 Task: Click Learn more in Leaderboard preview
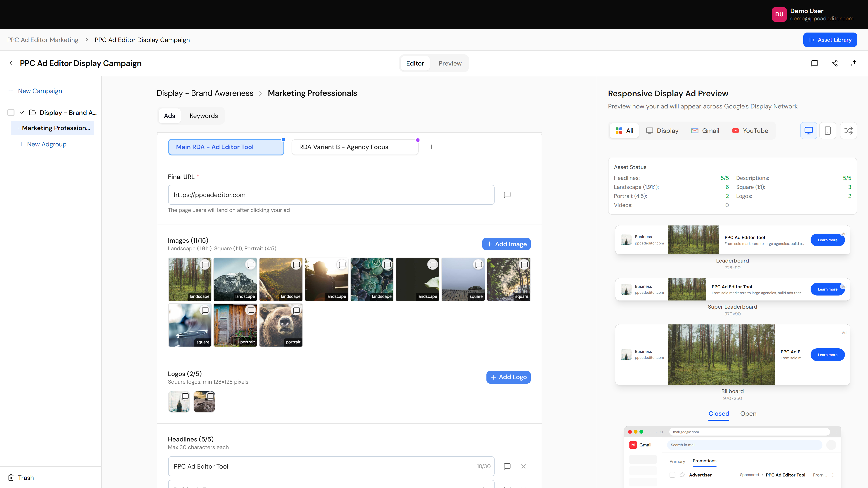coord(828,240)
